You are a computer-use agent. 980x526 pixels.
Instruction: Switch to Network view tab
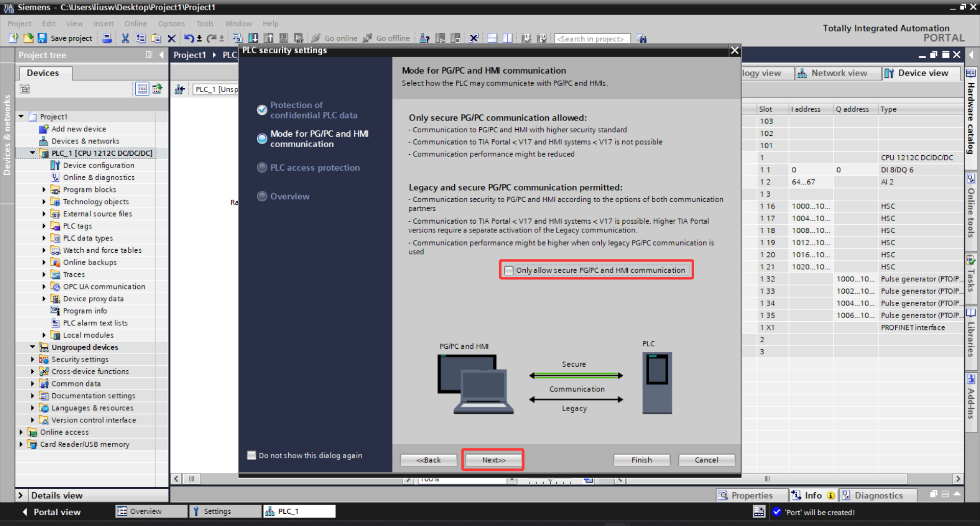pyautogui.click(x=838, y=73)
